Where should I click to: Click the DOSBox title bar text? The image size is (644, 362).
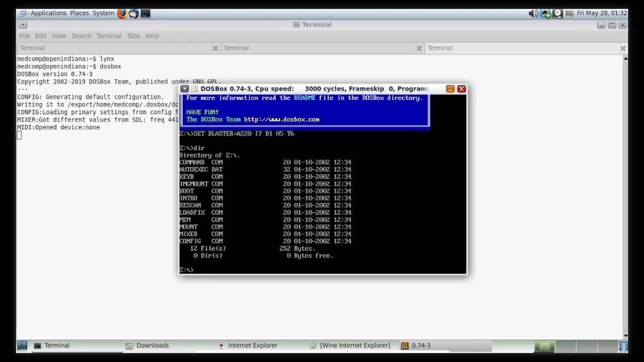(314, 89)
